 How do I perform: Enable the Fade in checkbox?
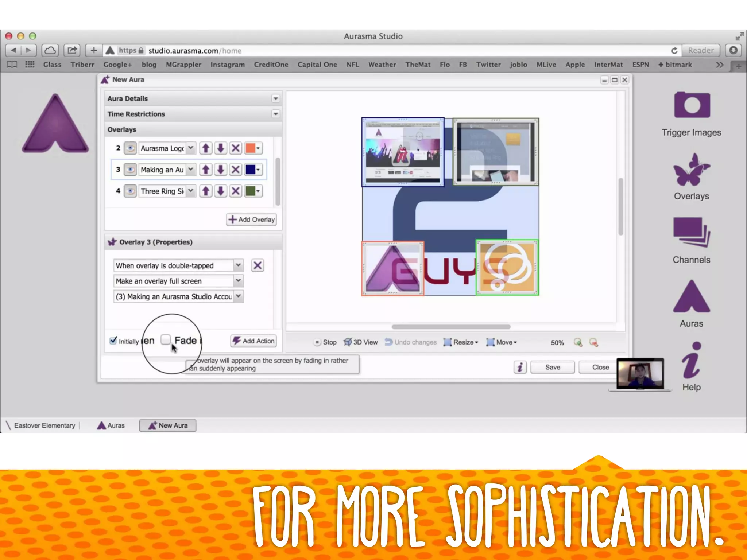[x=166, y=340]
